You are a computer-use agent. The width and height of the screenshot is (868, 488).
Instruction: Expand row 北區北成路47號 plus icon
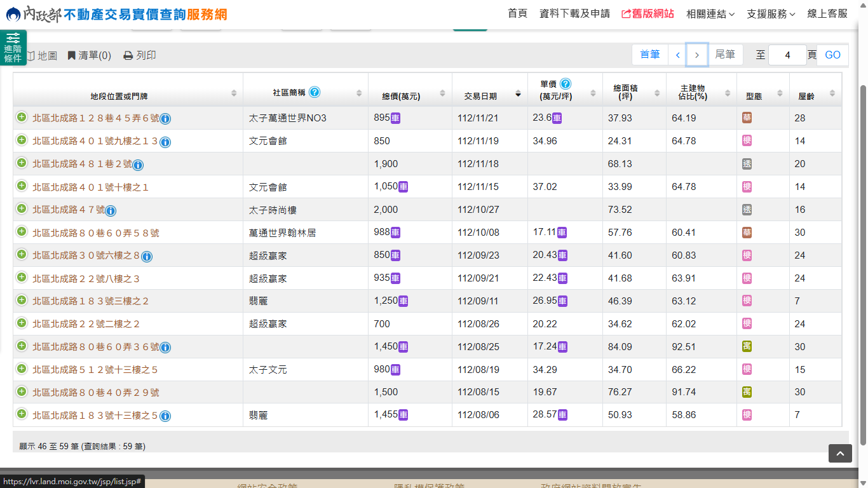22,208
